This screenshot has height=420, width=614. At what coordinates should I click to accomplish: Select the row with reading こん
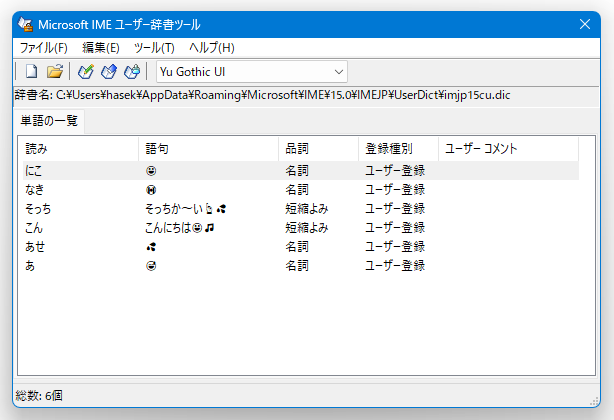tap(301, 228)
